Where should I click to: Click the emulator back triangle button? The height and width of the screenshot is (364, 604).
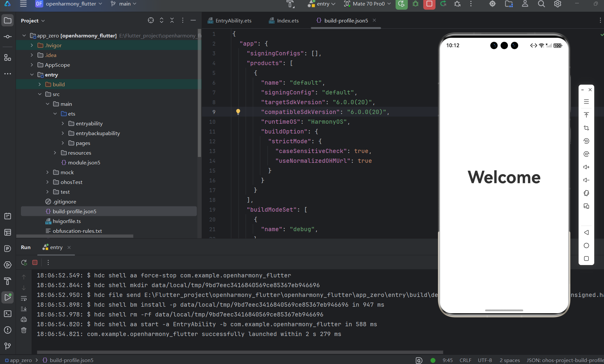586,232
